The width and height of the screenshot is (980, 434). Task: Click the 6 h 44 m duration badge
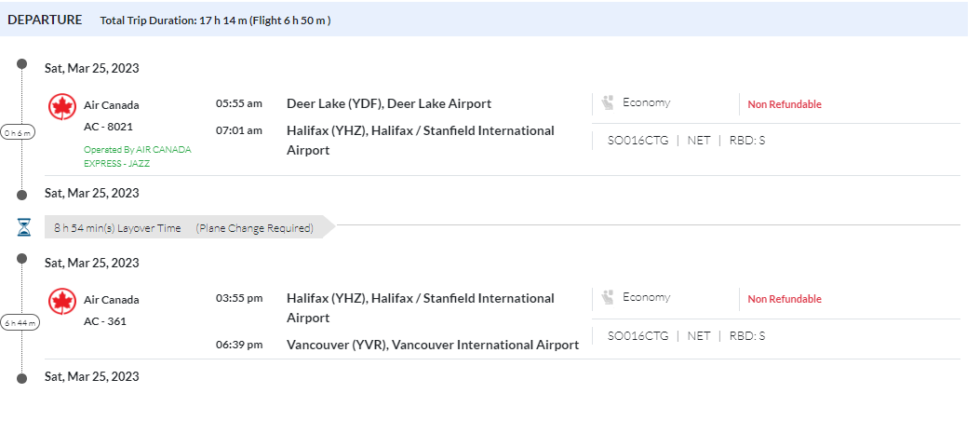pyautogui.click(x=20, y=323)
